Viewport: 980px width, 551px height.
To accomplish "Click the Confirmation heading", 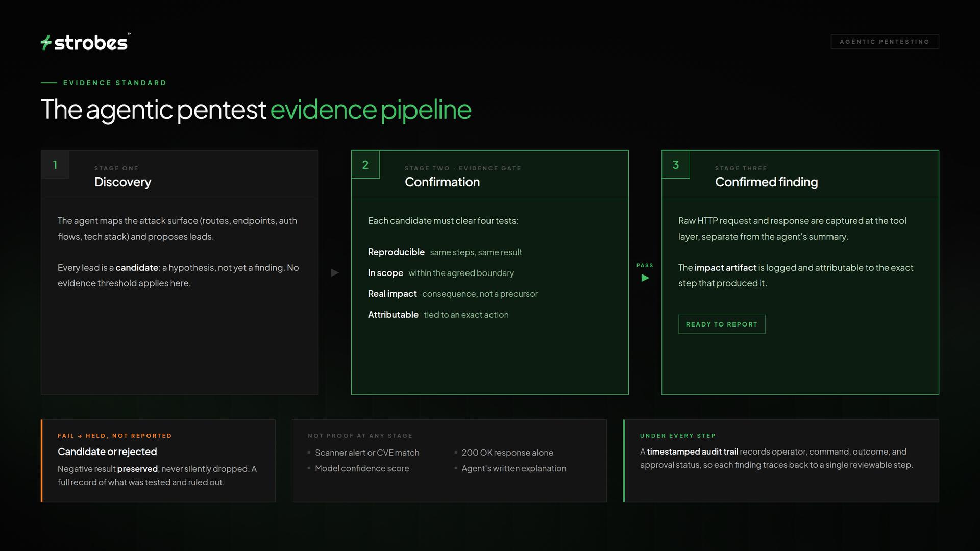I will click(442, 182).
